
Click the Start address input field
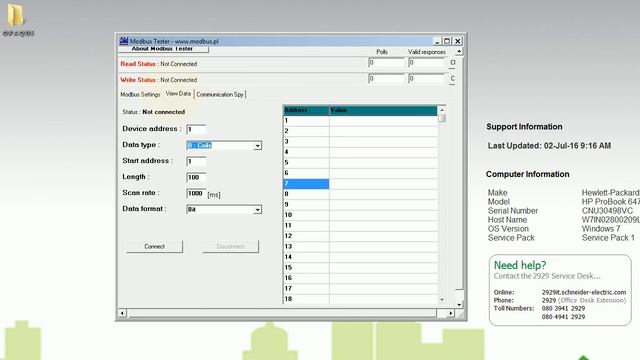[x=196, y=161]
